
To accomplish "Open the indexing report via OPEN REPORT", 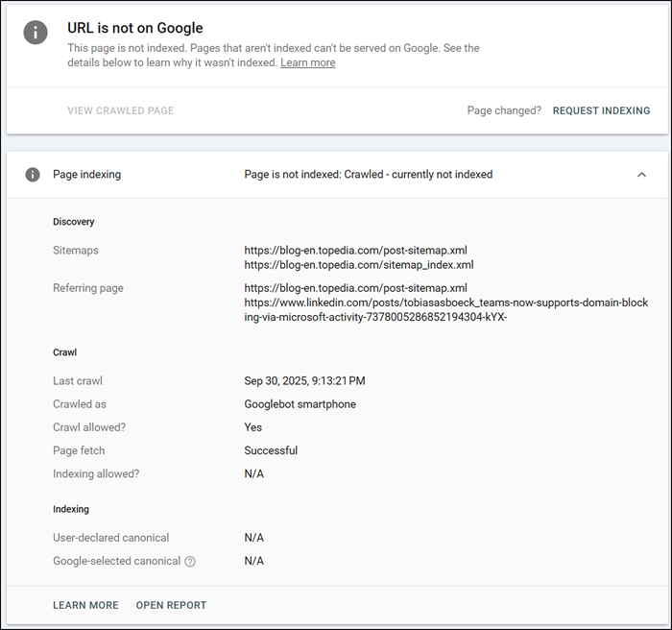I will [171, 606].
